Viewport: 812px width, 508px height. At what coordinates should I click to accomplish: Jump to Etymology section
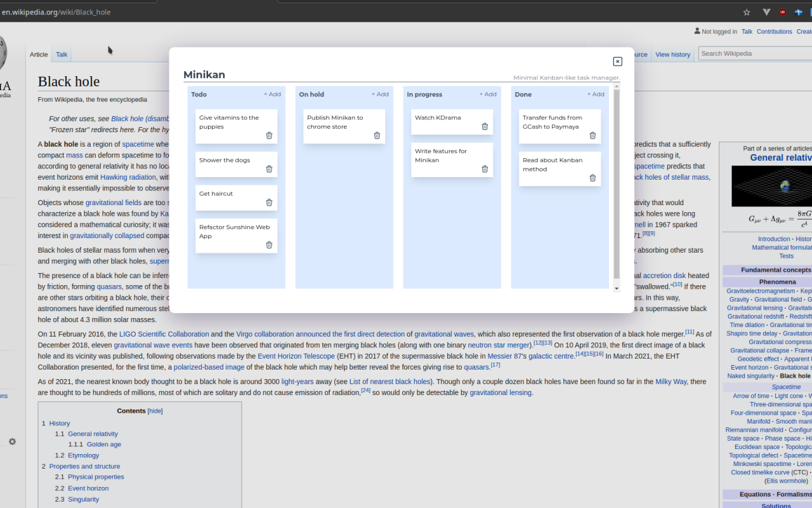click(84, 455)
